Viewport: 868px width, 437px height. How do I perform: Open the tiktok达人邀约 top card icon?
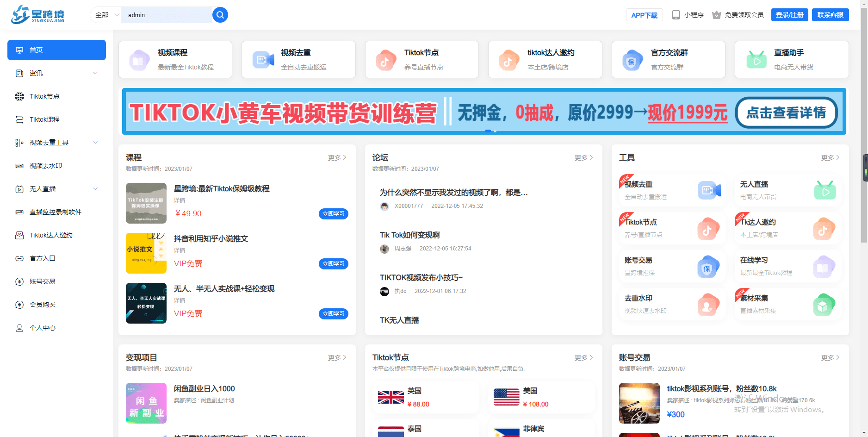[x=509, y=60]
